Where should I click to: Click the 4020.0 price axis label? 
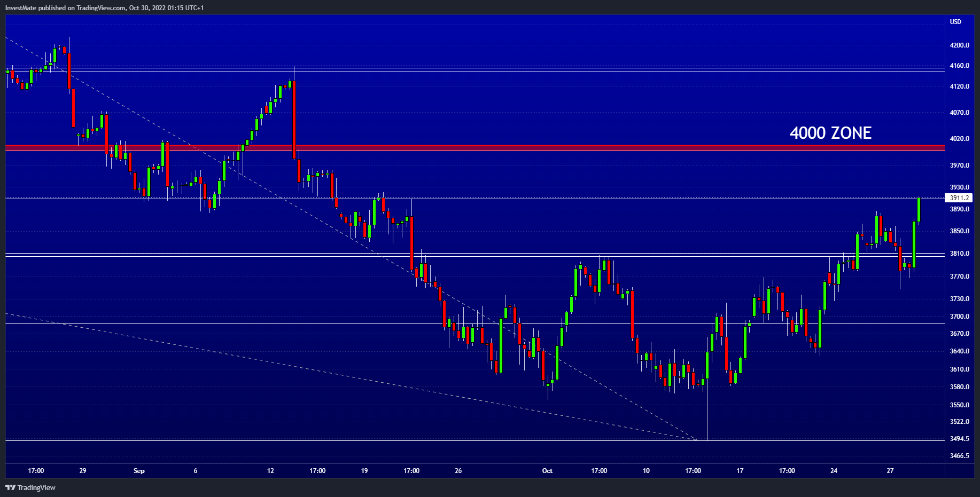click(x=959, y=139)
